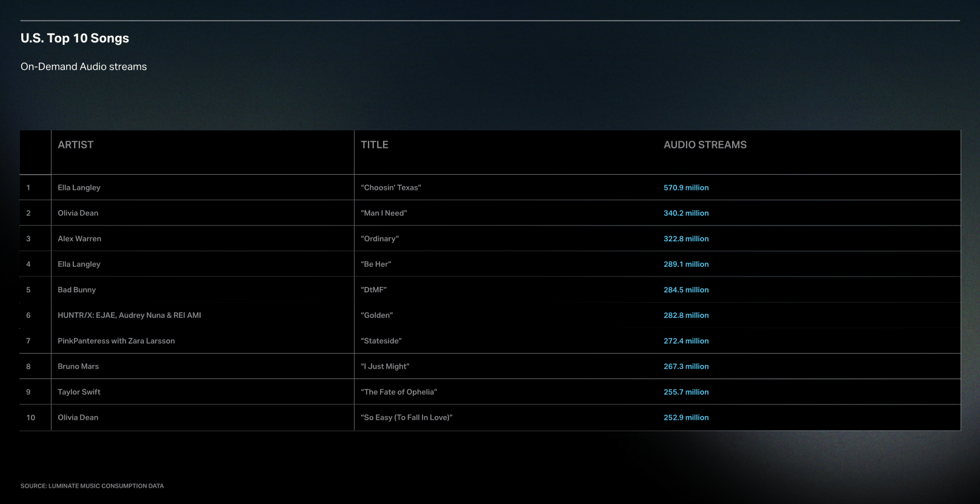
Task: Click rank number 1 in the table
Action: pyautogui.click(x=28, y=187)
